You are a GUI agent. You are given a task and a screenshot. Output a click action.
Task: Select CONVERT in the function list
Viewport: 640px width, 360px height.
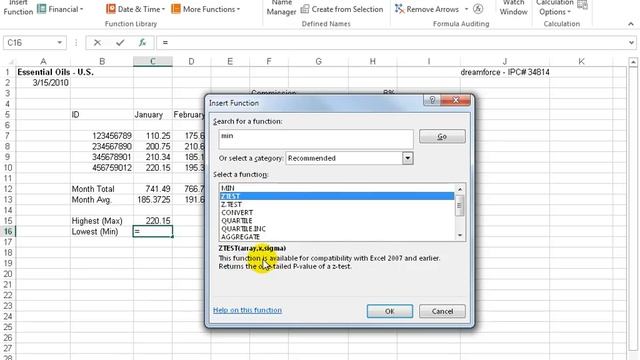(x=337, y=213)
